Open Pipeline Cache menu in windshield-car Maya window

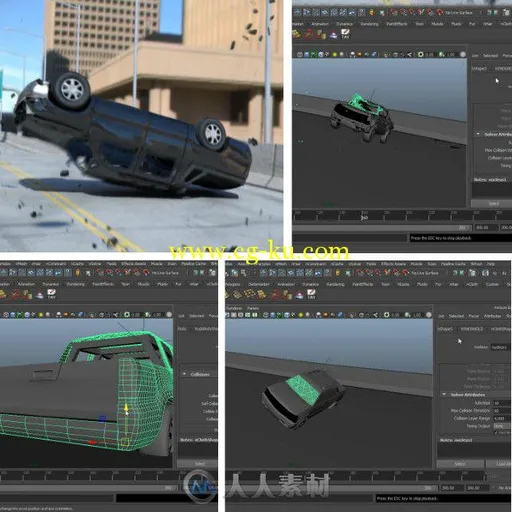tap(453, 264)
